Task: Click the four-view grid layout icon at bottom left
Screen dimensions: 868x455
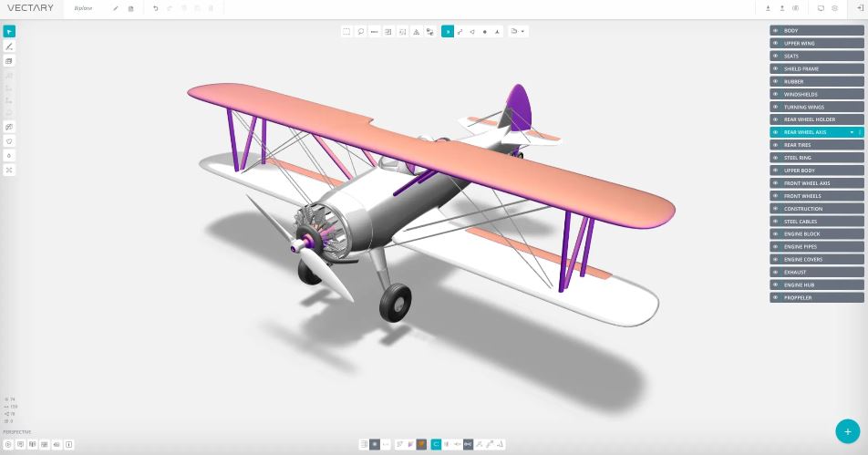Action: pyautogui.click(x=45, y=444)
